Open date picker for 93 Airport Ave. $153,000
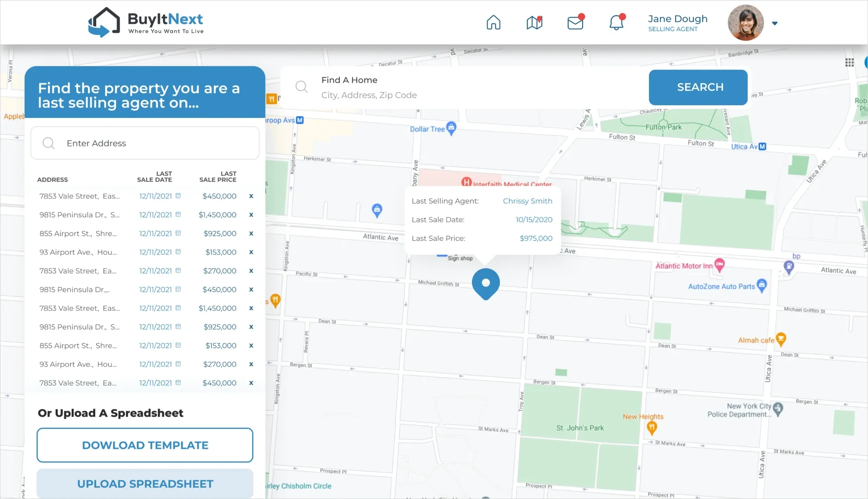Viewport: 868px width, 499px height. [178, 252]
